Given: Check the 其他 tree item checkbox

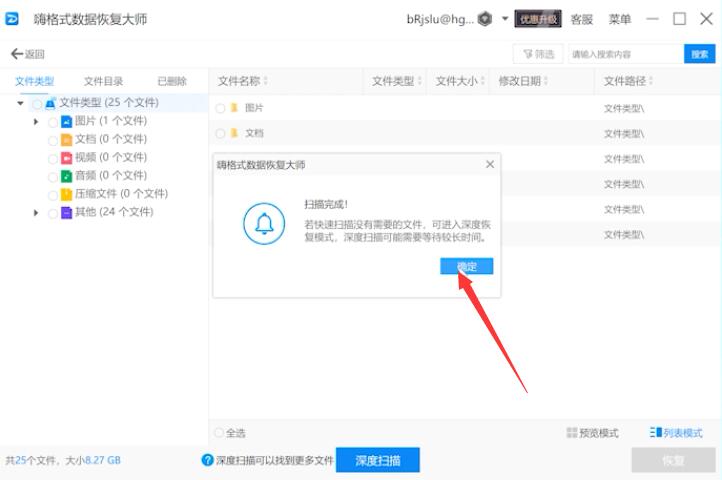Looking at the screenshot, I should (x=53, y=213).
